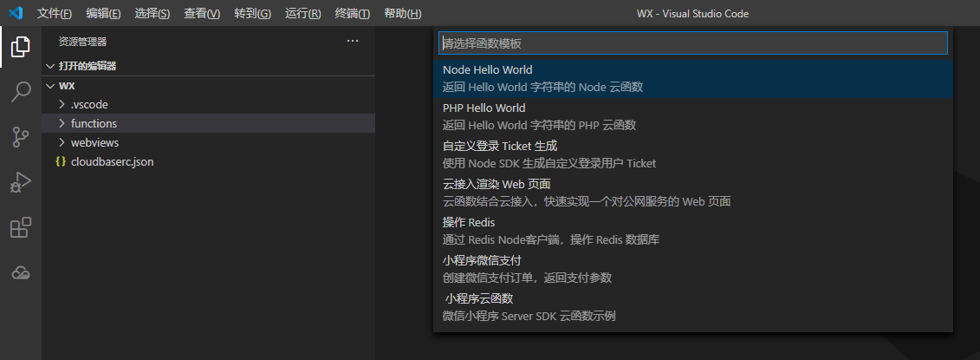
Task: Choose 小程序微信支付 template
Action: (693, 269)
